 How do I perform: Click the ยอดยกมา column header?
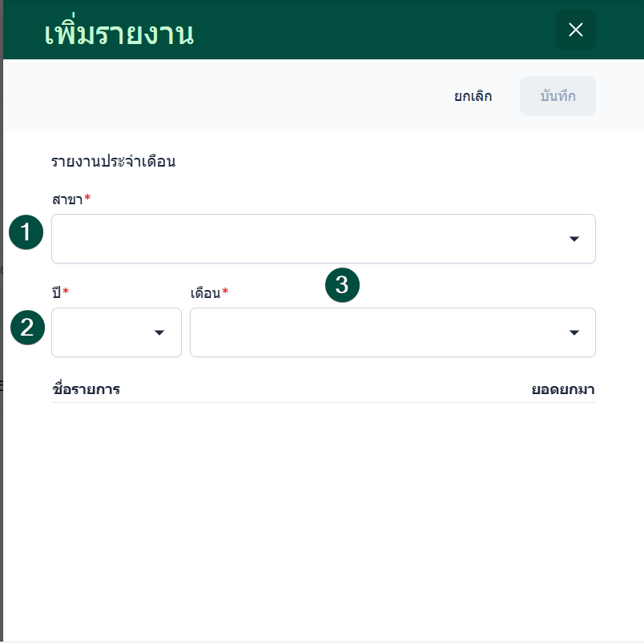563,389
